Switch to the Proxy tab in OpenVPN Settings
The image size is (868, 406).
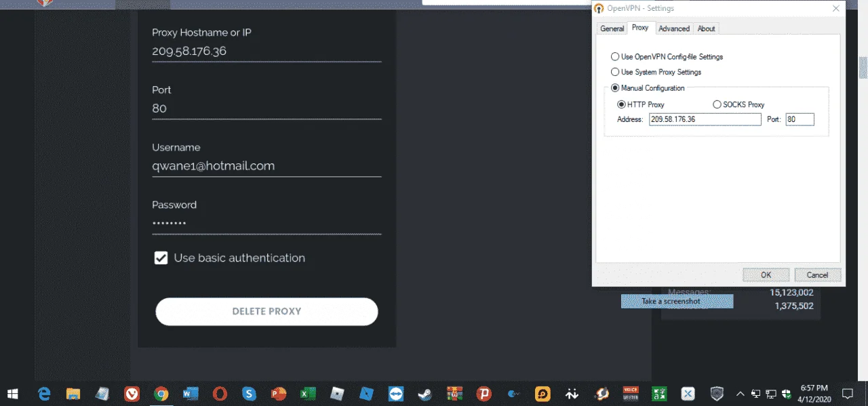pos(640,28)
